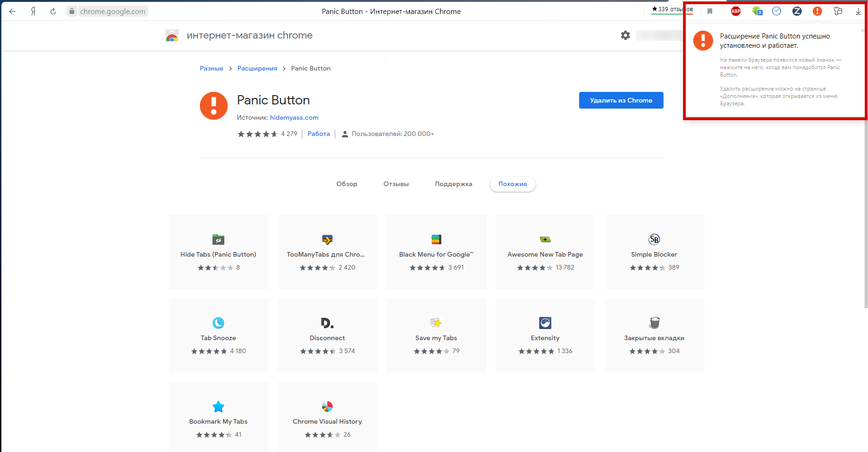Image resolution: width=868 pixels, height=452 pixels.
Task: Click the Adblock Plus extension icon
Action: tap(735, 11)
